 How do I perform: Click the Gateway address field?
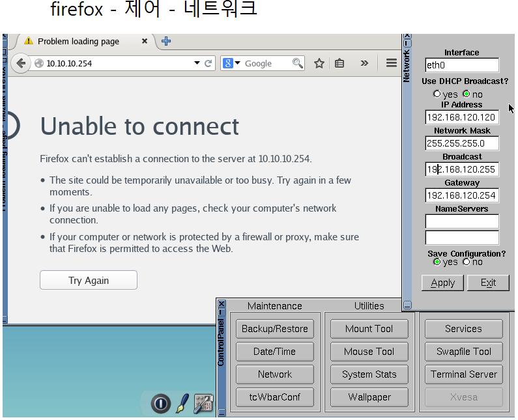(462, 195)
